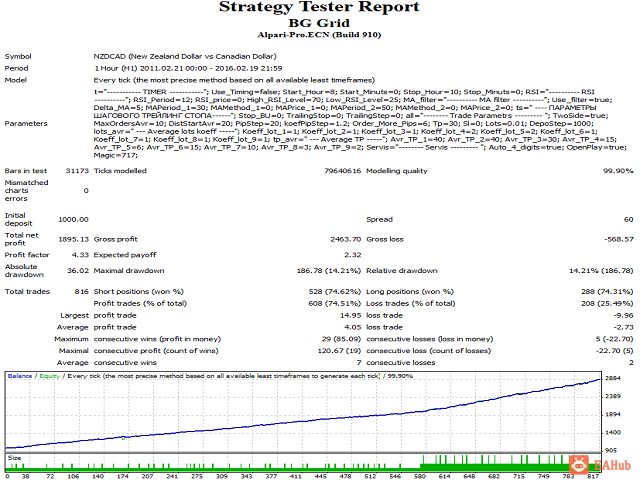Select expected payoff value '2.32'
640x480 pixels.
click(353, 255)
